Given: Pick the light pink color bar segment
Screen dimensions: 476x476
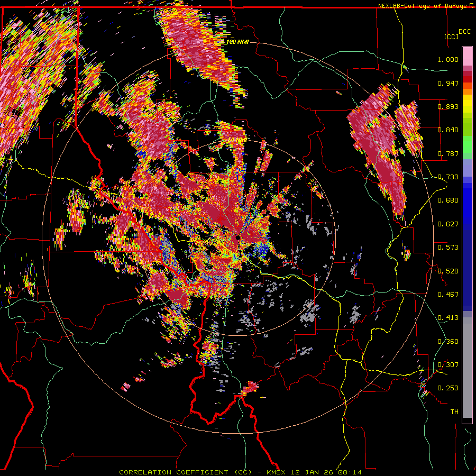Looking at the screenshot, I should [467, 56].
